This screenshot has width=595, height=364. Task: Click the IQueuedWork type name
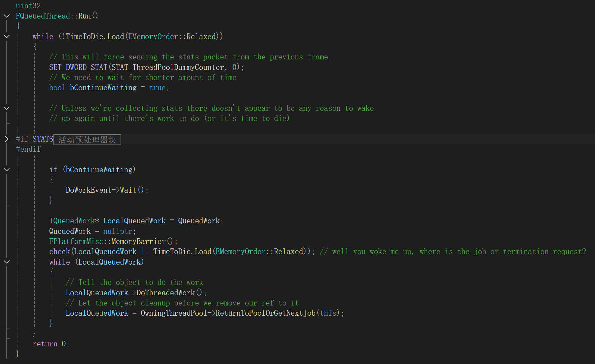point(72,221)
